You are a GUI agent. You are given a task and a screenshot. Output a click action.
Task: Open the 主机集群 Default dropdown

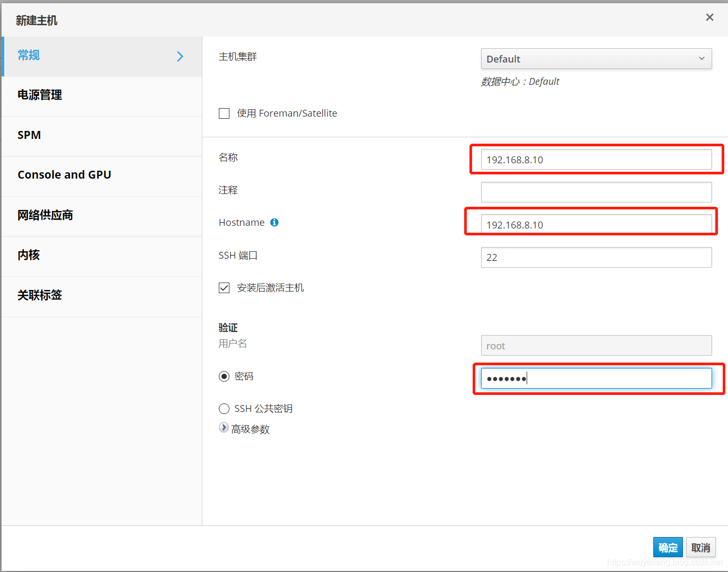596,59
